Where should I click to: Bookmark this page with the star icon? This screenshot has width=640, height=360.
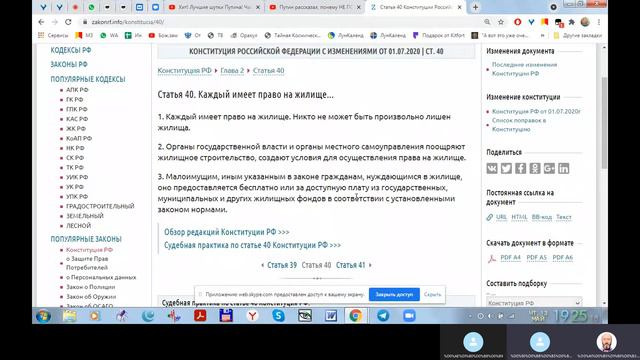point(501,22)
